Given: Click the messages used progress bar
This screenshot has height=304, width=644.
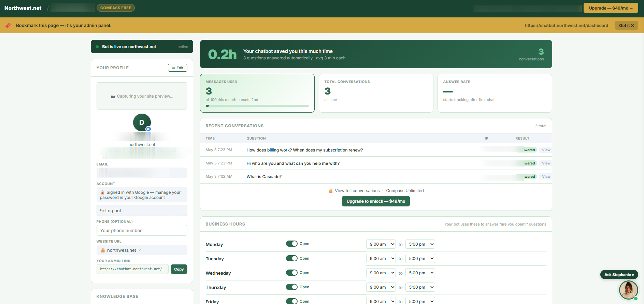Looking at the screenshot, I should 257,106.
